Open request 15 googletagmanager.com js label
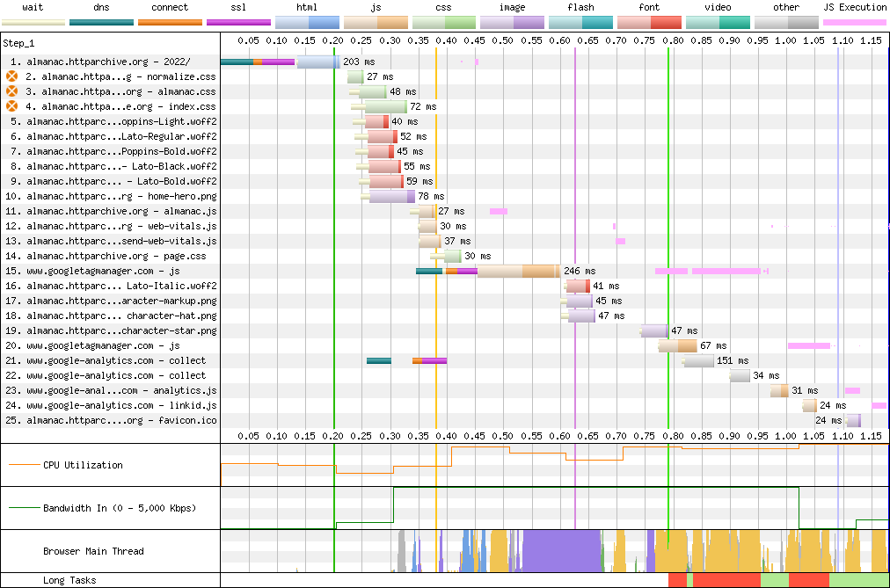The width and height of the screenshot is (890, 588). pos(103,271)
